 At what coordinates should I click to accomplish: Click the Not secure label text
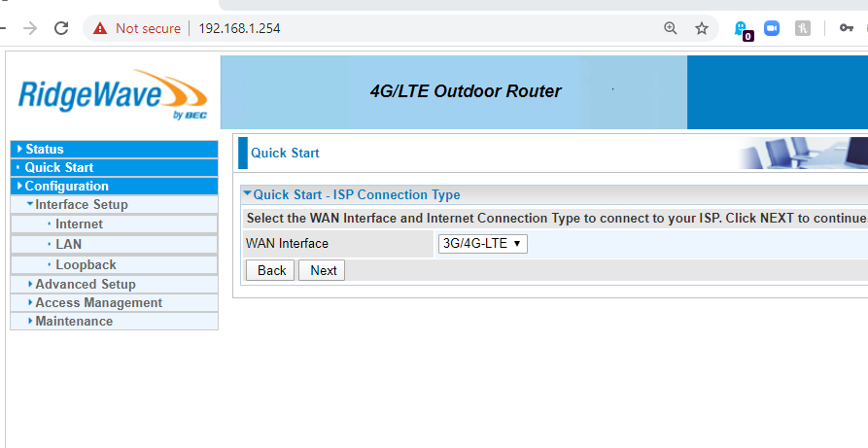(x=148, y=28)
